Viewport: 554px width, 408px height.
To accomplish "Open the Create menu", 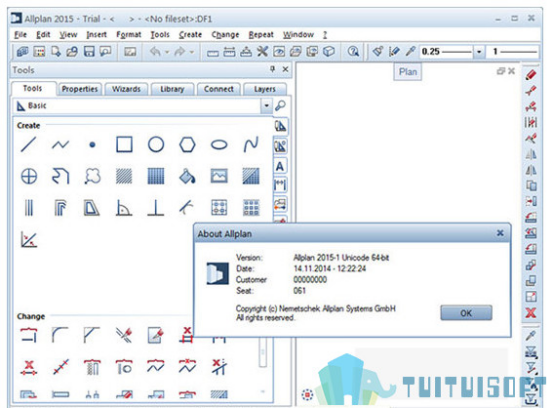I will pyautogui.click(x=190, y=35).
